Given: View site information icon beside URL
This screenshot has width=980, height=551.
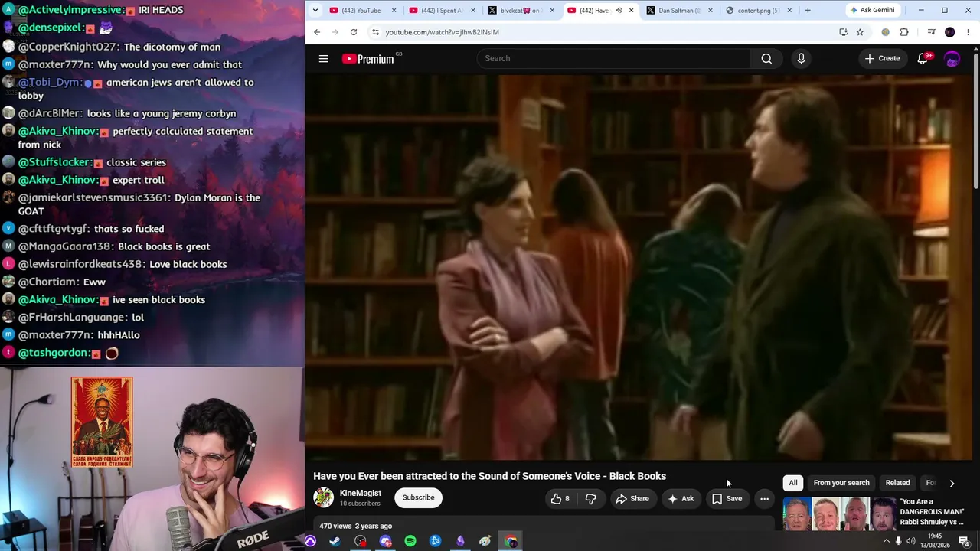Looking at the screenshot, I should coord(375,32).
